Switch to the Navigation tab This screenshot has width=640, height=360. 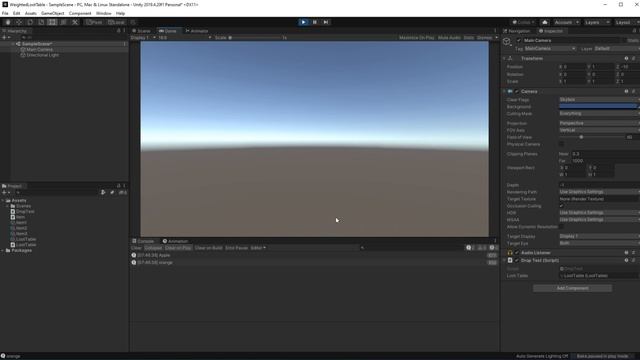(517, 31)
